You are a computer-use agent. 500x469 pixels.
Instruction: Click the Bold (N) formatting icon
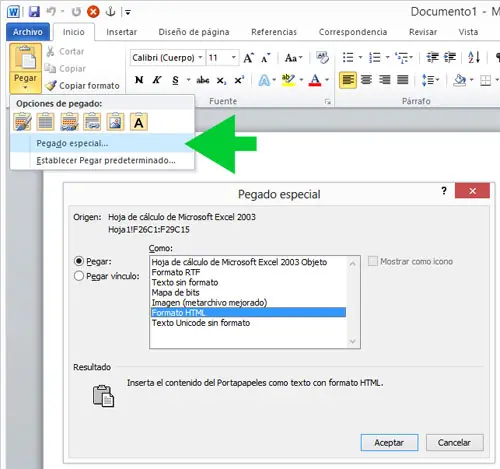pos(139,80)
